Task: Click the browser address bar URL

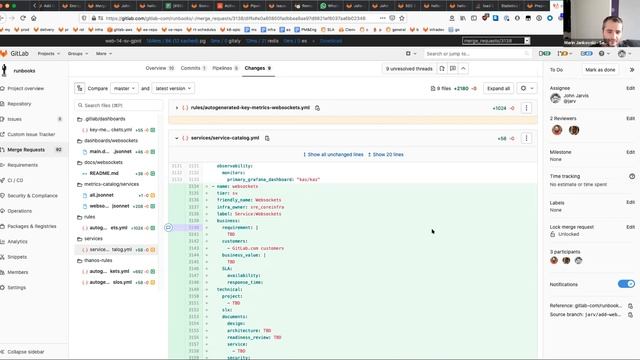Action: point(236,18)
